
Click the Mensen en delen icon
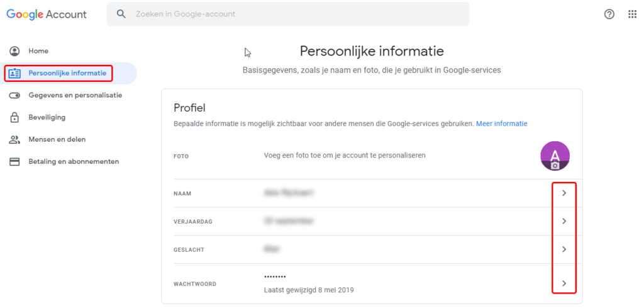click(14, 139)
